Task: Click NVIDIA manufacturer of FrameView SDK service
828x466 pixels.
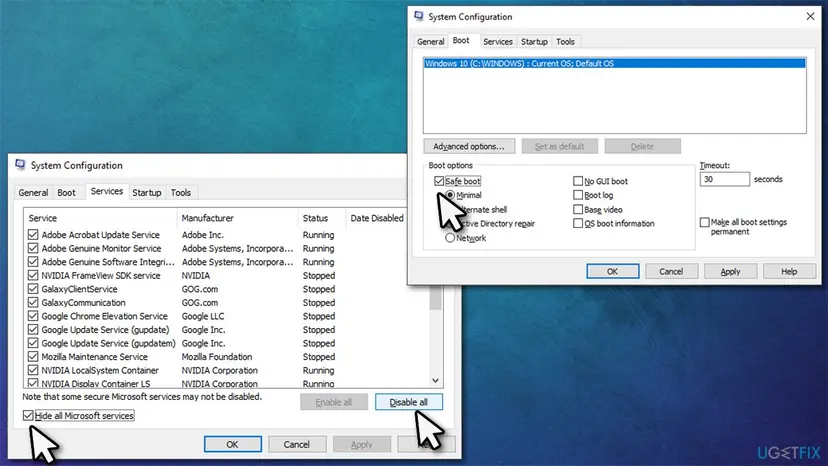Action: coord(196,275)
